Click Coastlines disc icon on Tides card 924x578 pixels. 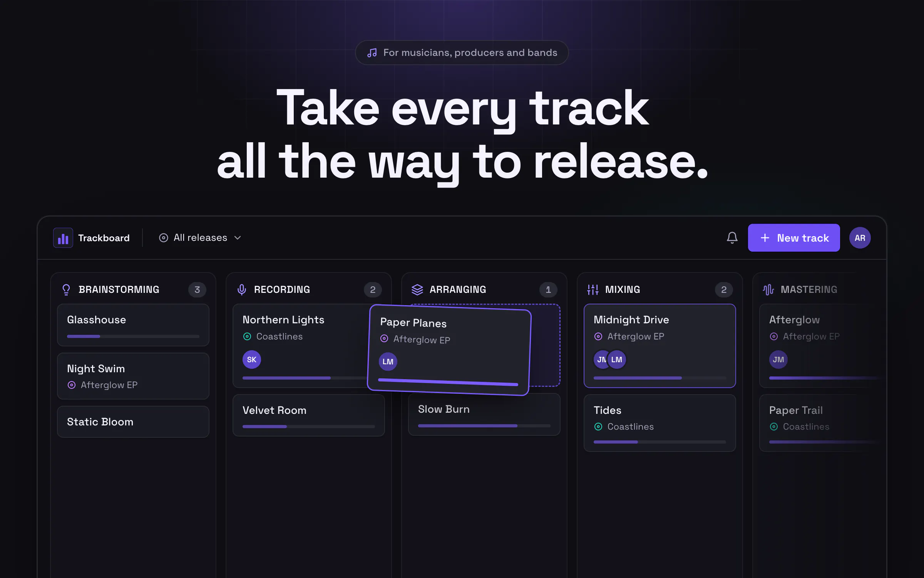point(598,427)
